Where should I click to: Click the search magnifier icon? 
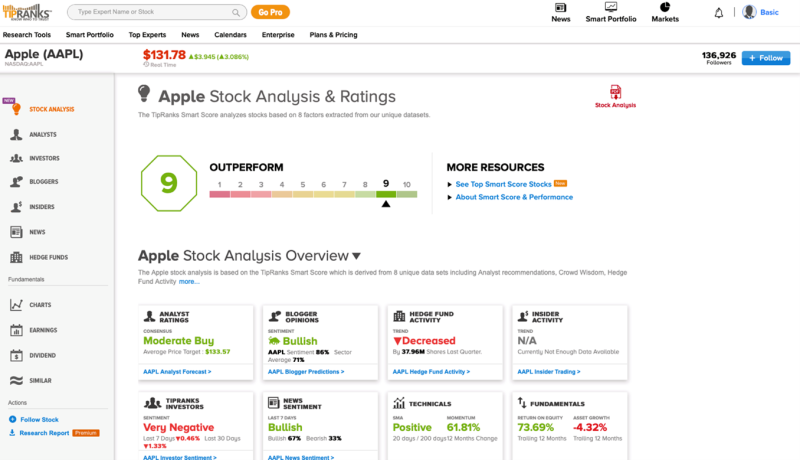click(236, 12)
